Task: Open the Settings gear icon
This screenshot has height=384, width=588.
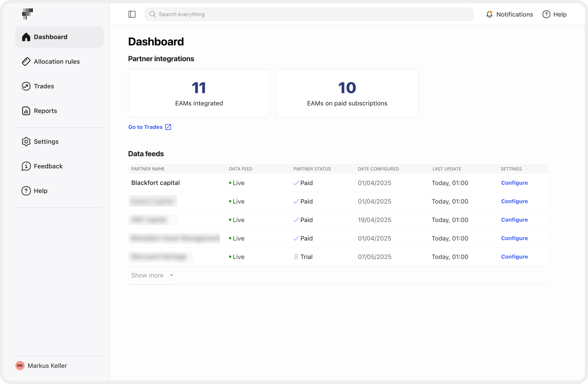Action: (26, 141)
